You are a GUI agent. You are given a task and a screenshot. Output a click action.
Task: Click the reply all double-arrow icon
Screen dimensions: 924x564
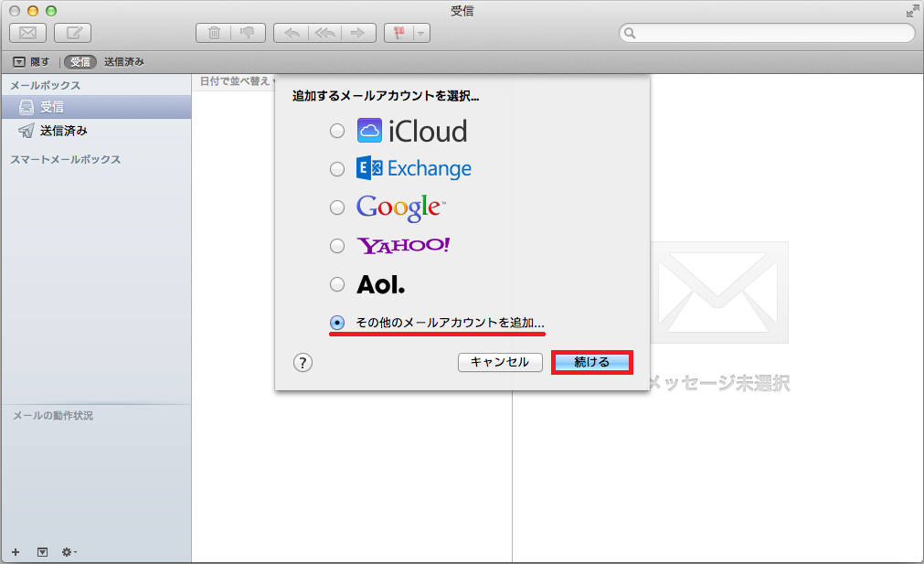[x=324, y=33]
